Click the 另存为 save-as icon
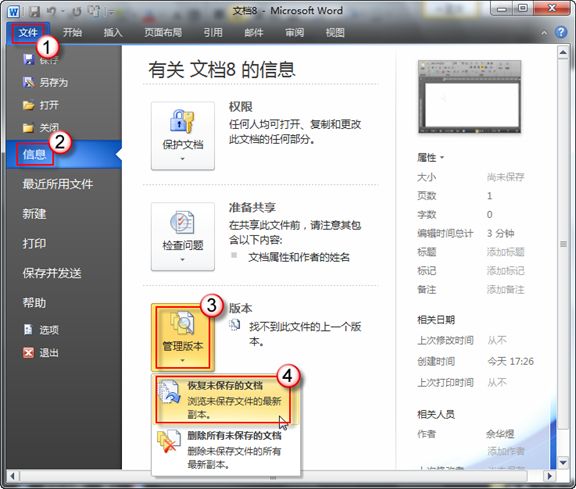The image size is (576, 489). (28, 82)
